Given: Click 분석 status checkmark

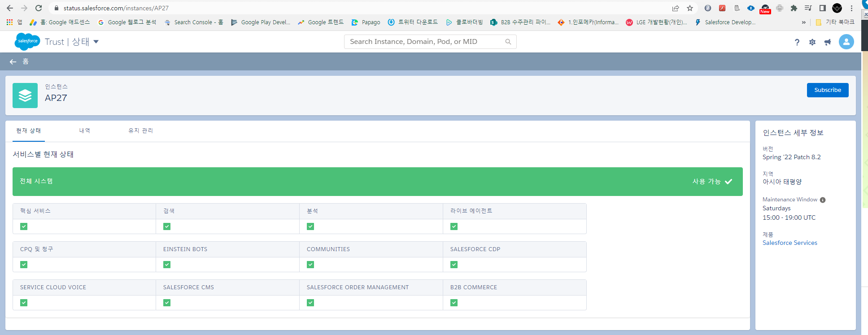Looking at the screenshot, I should click(310, 226).
